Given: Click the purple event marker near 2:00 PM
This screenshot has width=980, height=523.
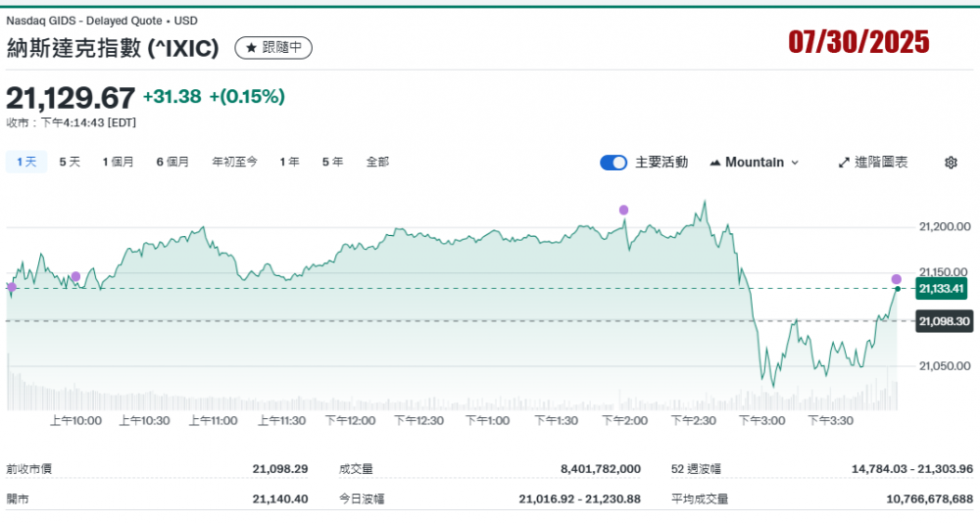Looking at the screenshot, I should 623,210.
